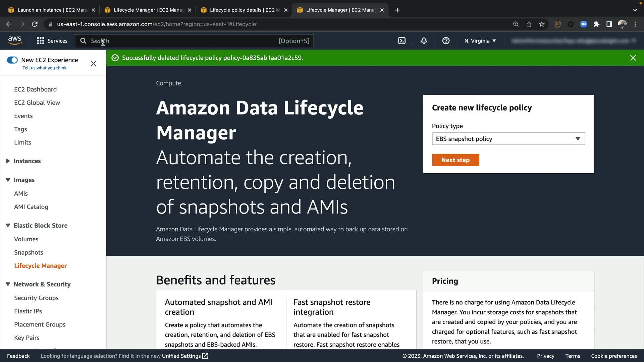This screenshot has width=644, height=362.
Task: Open Snapshots in the sidebar
Action: 29,252
